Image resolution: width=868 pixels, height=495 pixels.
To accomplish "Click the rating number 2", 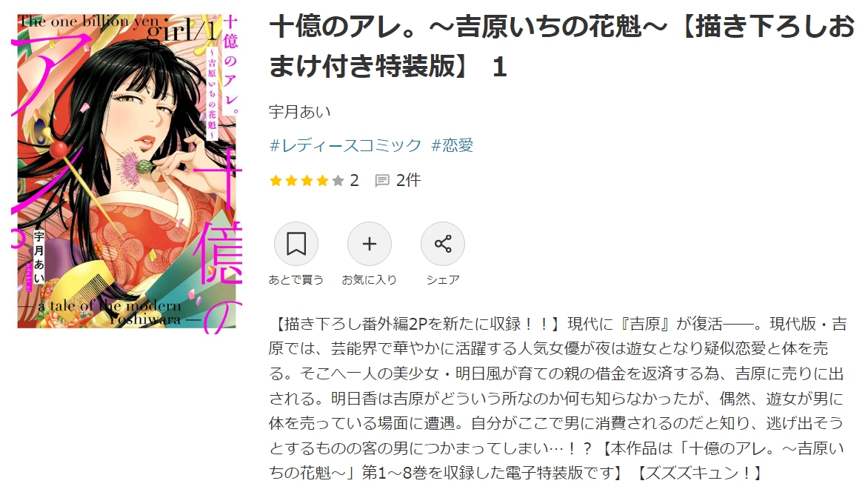I will (x=354, y=181).
